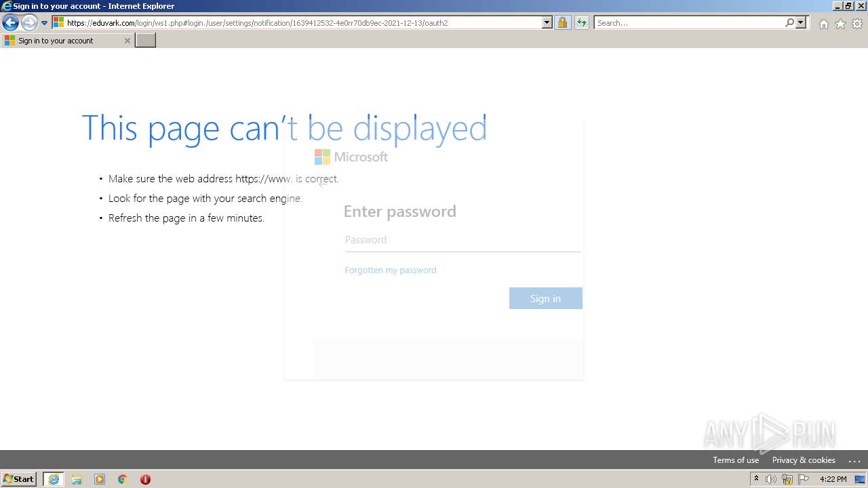Open a new blank tab
Viewport: 868px width, 488px height.
tap(145, 41)
